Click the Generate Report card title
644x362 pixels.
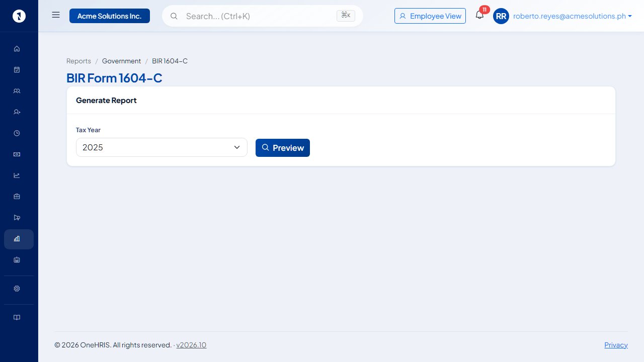pyautogui.click(x=106, y=100)
